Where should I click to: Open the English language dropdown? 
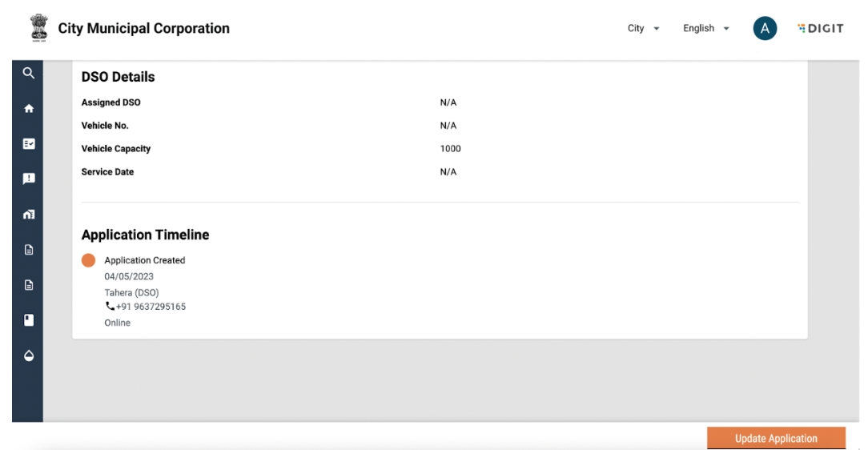[x=705, y=29]
